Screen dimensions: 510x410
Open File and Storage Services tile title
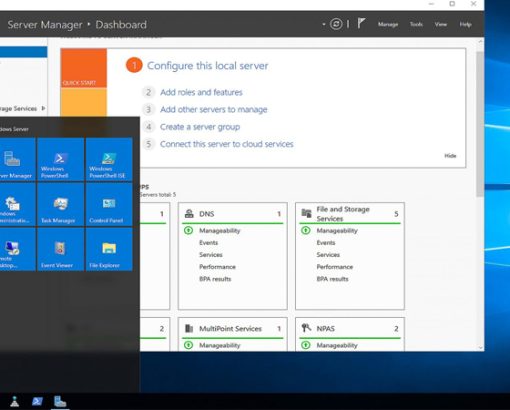pyautogui.click(x=343, y=214)
